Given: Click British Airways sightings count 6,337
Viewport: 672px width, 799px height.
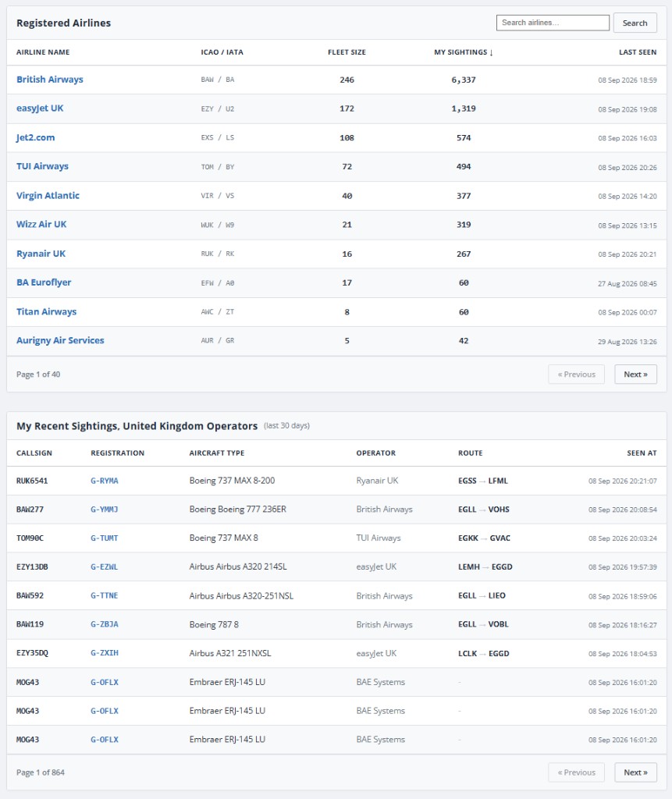Looking at the screenshot, I should (464, 80).
